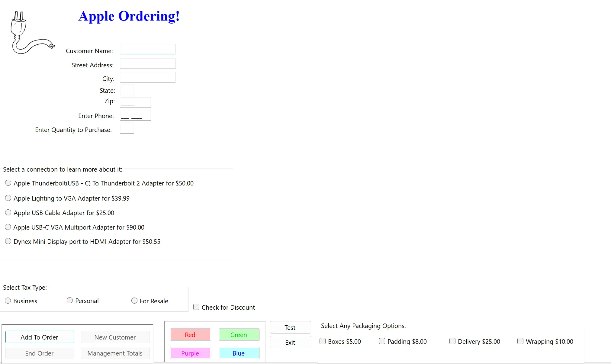Select Apple USB Cable Adapter radio button

tap(8, 212)
